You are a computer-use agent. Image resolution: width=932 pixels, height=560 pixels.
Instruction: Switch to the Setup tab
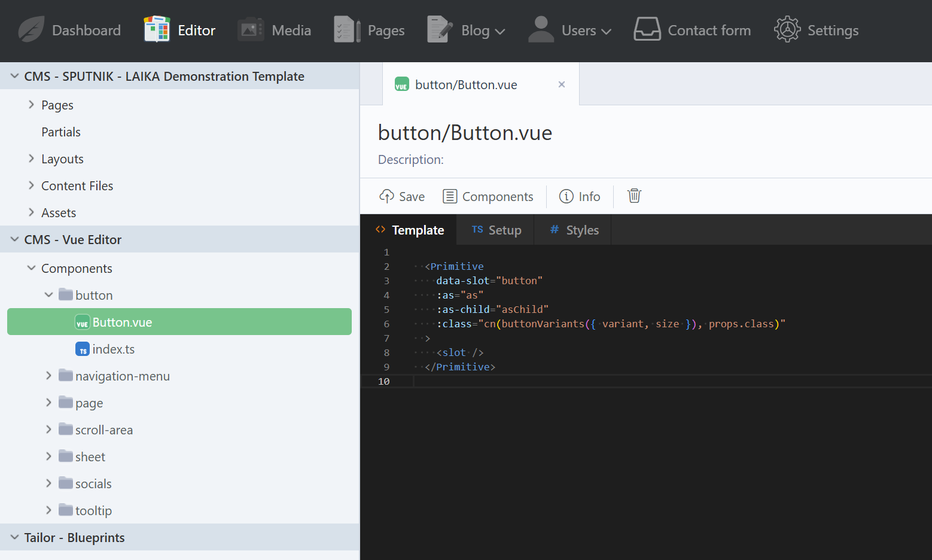tap(496, 230)
